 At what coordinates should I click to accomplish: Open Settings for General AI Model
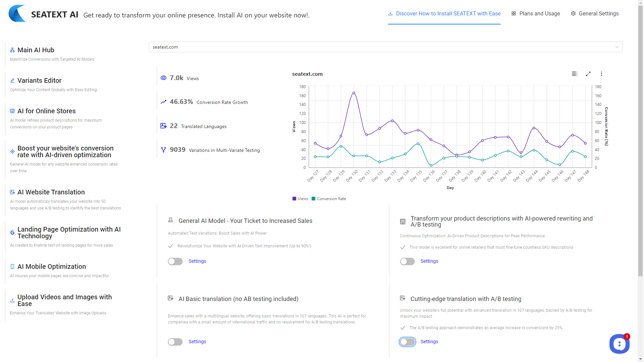[197, 261]
